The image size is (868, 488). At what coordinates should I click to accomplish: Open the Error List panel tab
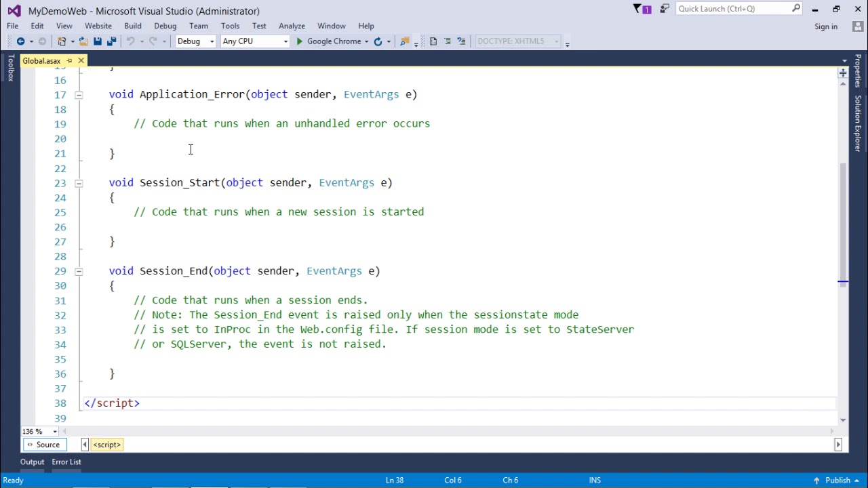pos(66,462)
